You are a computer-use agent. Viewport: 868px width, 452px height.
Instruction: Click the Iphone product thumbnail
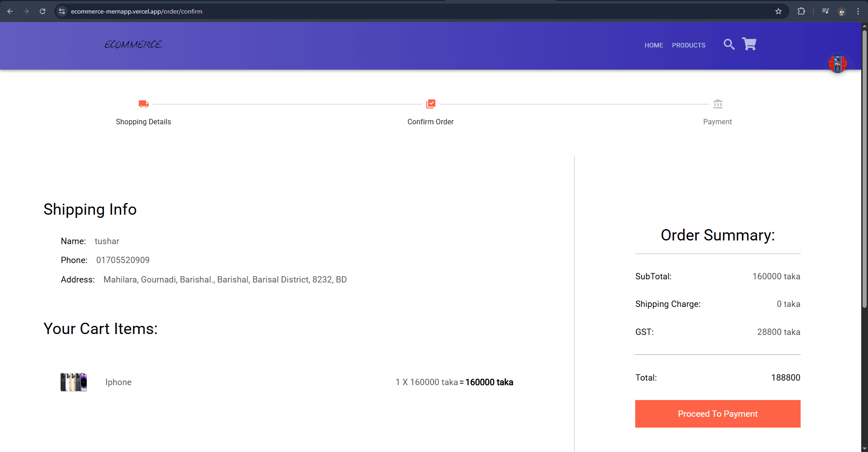tap(73, 382)
